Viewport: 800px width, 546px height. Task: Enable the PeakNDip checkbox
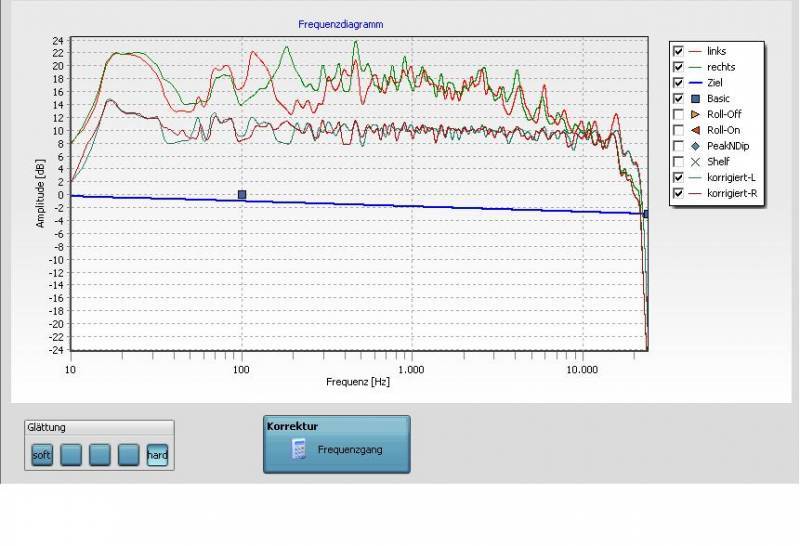pyautogui.click(x=678, y=146)
